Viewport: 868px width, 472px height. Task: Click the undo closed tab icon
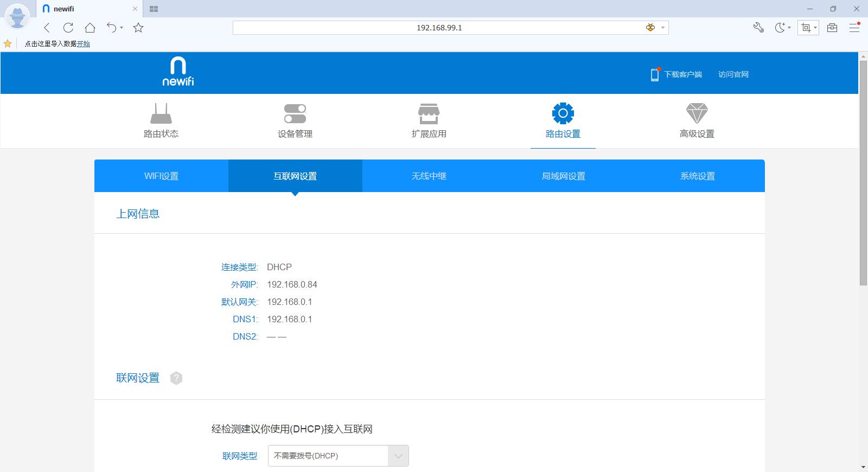click(x=111, y=28)
